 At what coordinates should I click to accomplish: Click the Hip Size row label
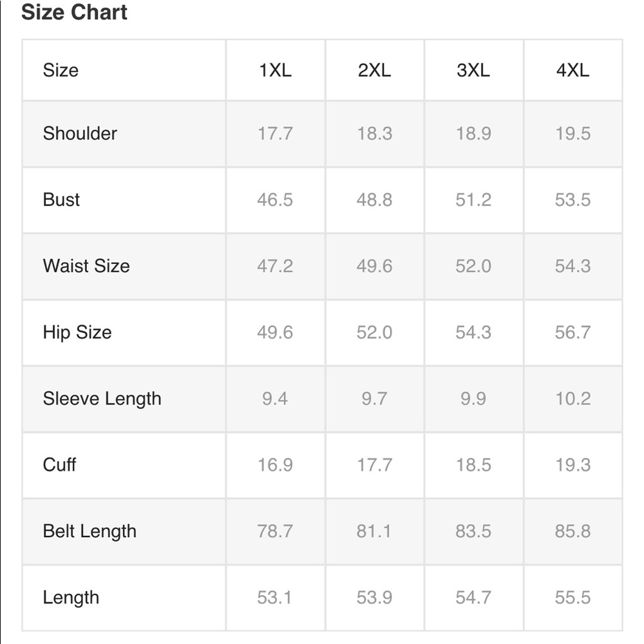coord(77,332)
